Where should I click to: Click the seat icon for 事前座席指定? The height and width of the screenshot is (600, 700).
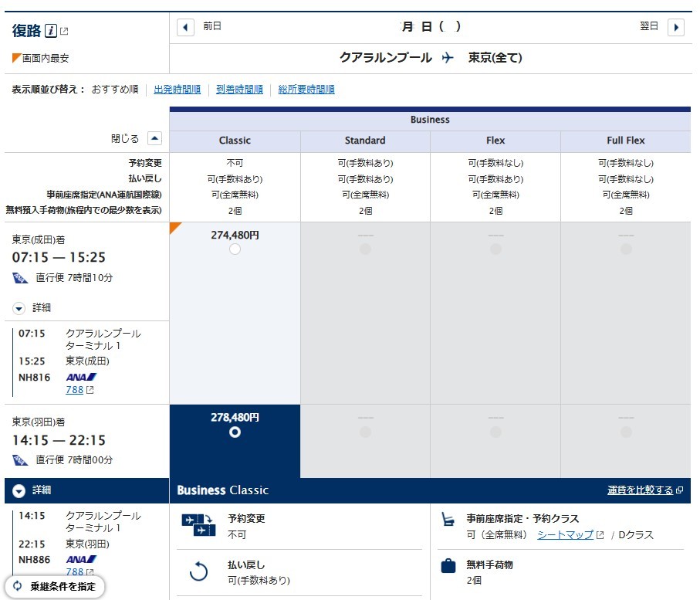pos(448,519)
